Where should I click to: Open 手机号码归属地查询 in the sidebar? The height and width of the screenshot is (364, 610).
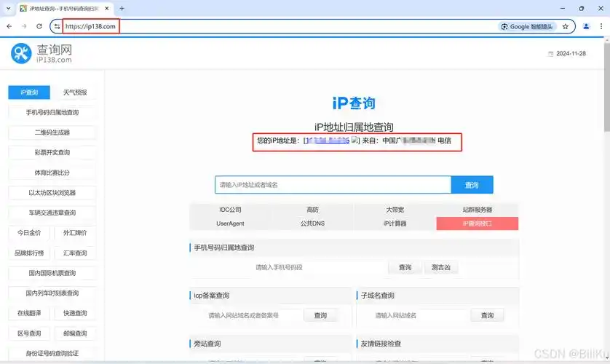coord(52,112)
